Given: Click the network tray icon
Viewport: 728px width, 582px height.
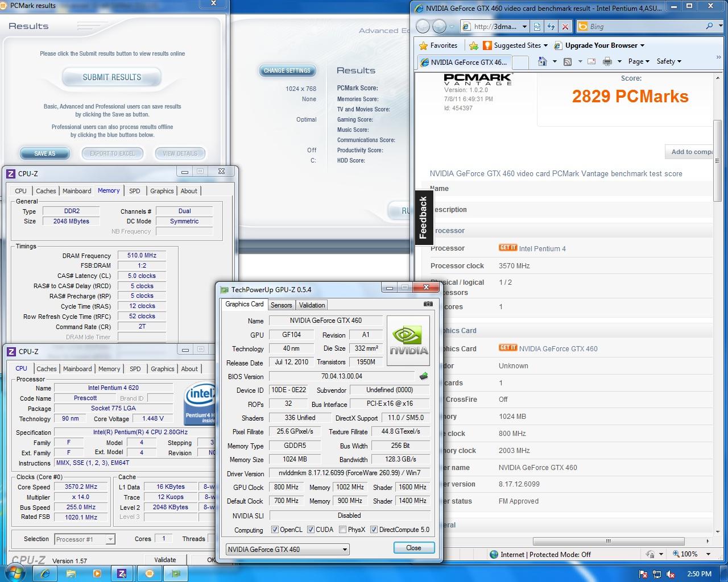Looking at the screenshot, I should pyautogui.click(x=657, y=574).
